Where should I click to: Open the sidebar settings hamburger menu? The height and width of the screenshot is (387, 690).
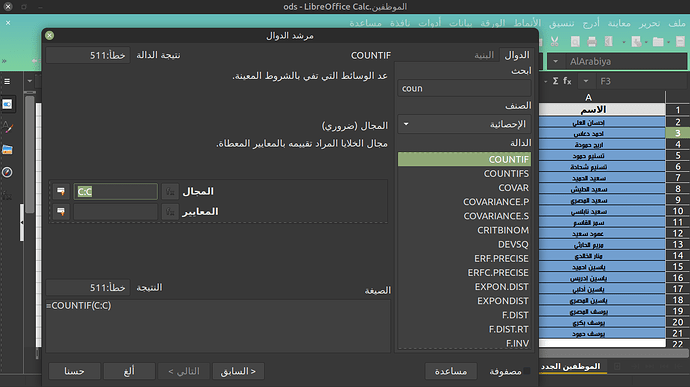click(x=7, y=81)
